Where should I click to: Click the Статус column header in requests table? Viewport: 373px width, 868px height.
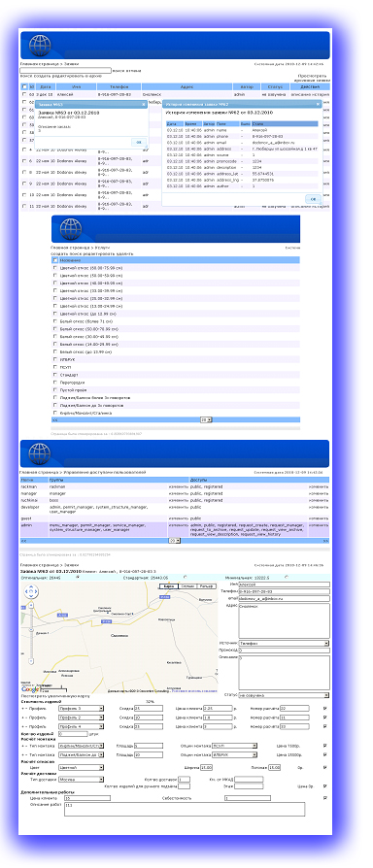click(x=275, y=87)
